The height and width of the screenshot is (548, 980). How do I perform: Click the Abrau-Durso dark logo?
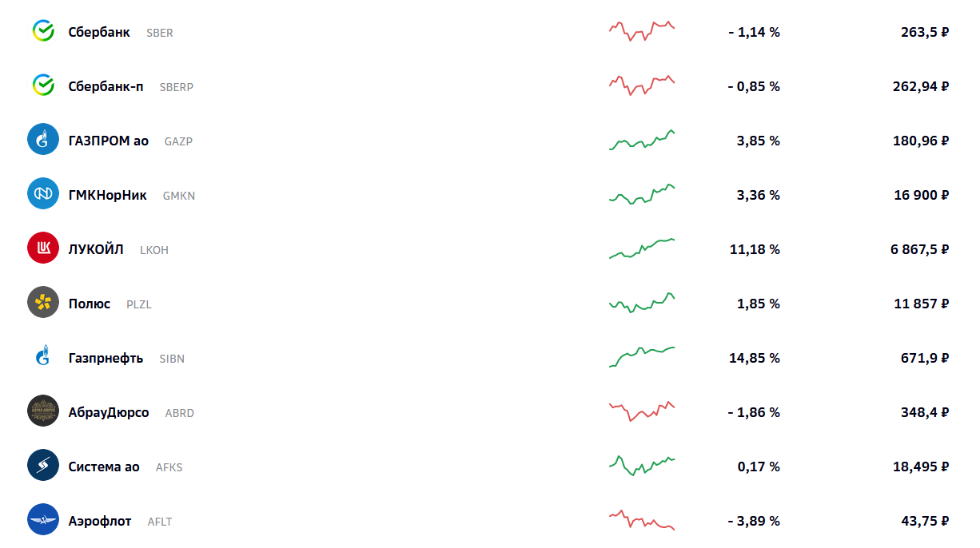(43, 411)
